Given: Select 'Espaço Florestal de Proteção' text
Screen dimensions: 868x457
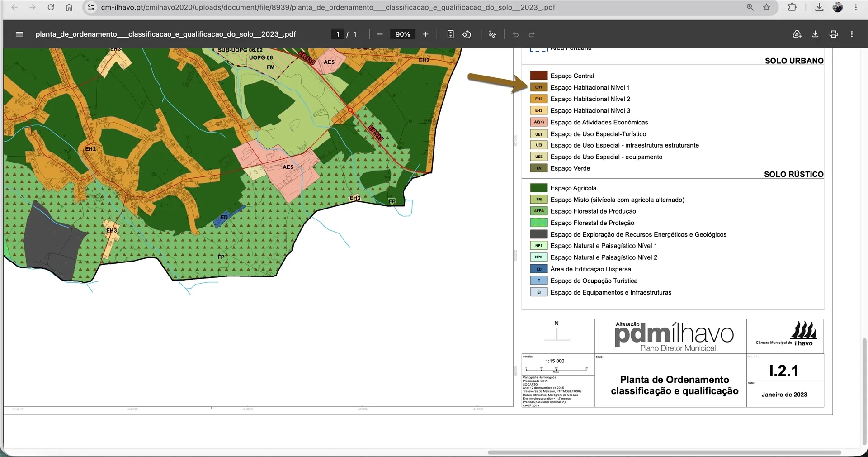Looking at the screenshot, I should click(x=592, y=223).
